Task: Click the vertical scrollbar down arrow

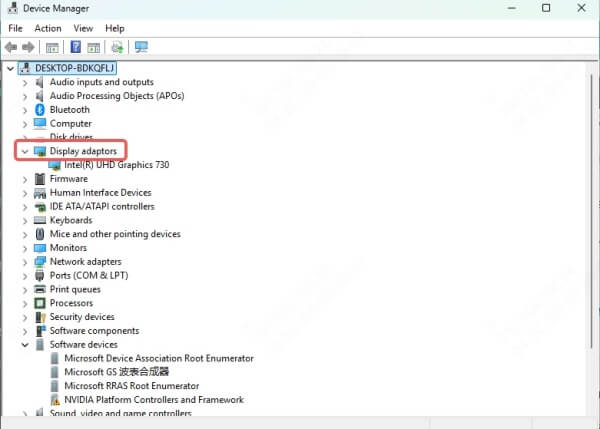Action: coord(591,410)
